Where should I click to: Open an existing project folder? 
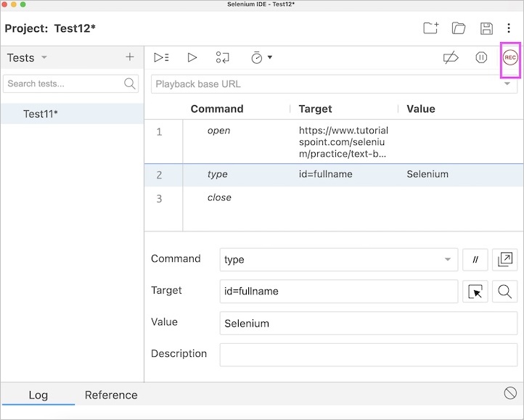click(459, 28)
